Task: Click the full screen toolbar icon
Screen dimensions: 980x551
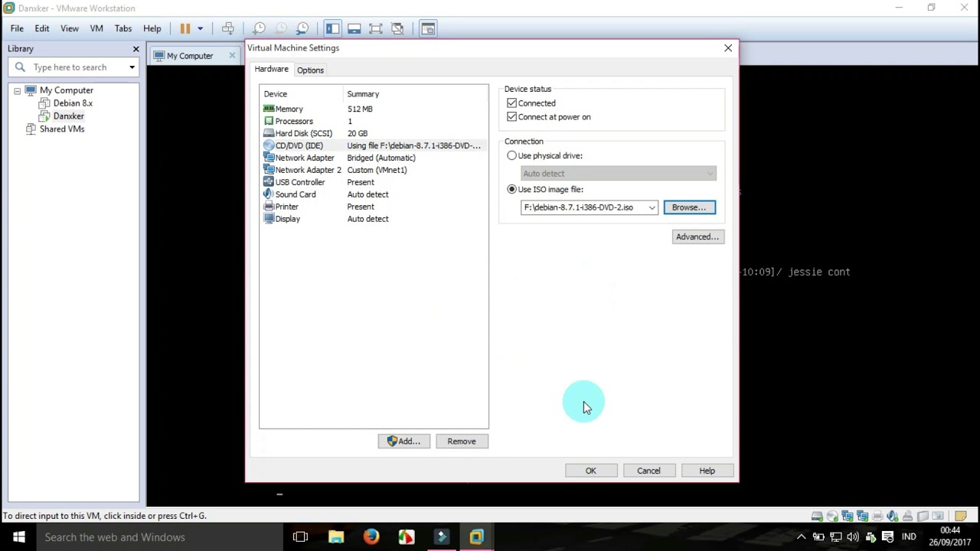Action: pos(375,28)
